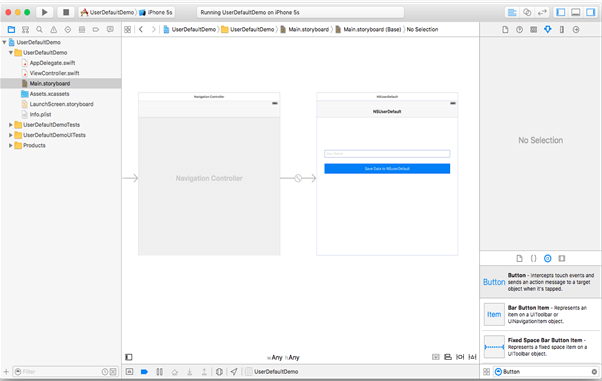Screen dimensions: 602x381
Task: Open the Debug navigator tab
Action: 82,29
